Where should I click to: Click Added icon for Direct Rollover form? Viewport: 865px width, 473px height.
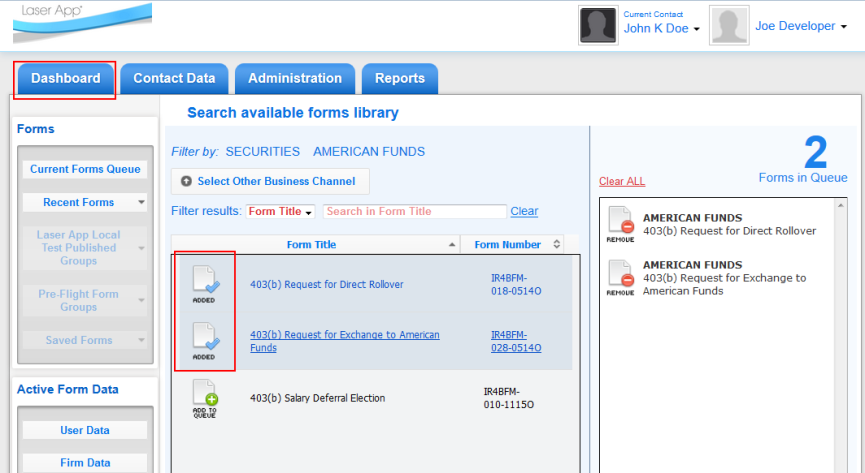coord(204,283)
